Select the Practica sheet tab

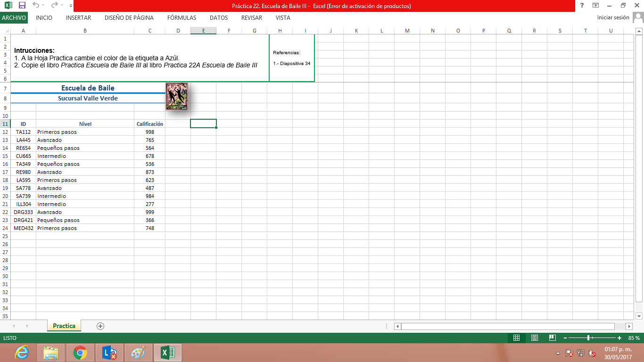pyautogui.click(x=64, y=326)
